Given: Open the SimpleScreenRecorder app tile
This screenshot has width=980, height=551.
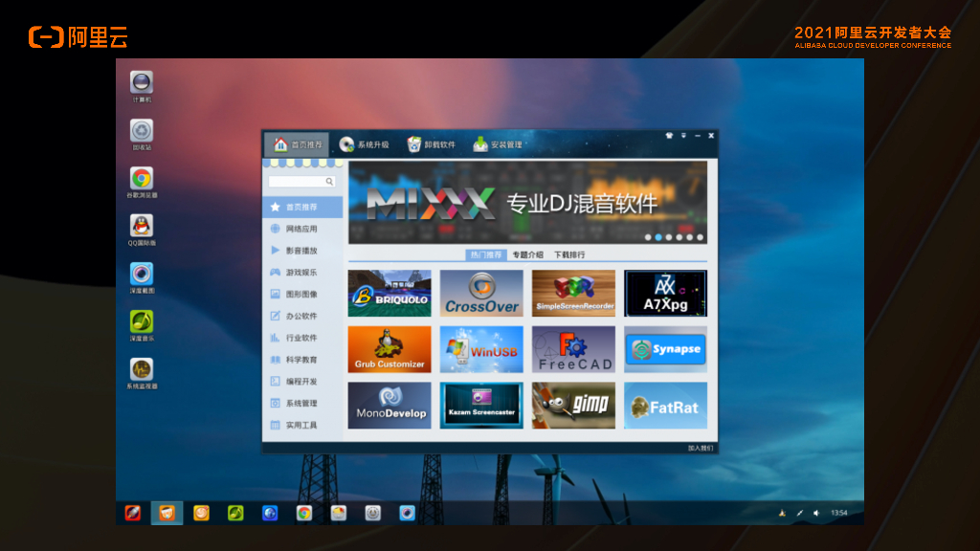Looking at the screenshot, I should 573,293.
